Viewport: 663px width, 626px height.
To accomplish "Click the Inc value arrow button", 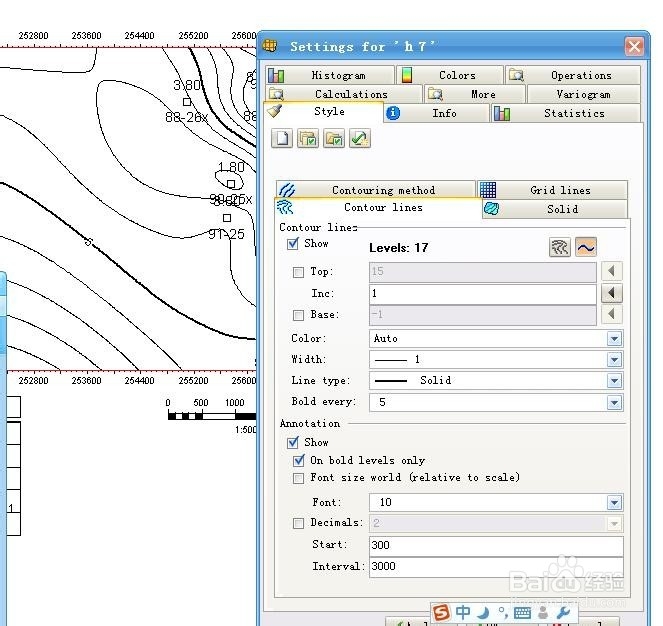I will point(611,293).
